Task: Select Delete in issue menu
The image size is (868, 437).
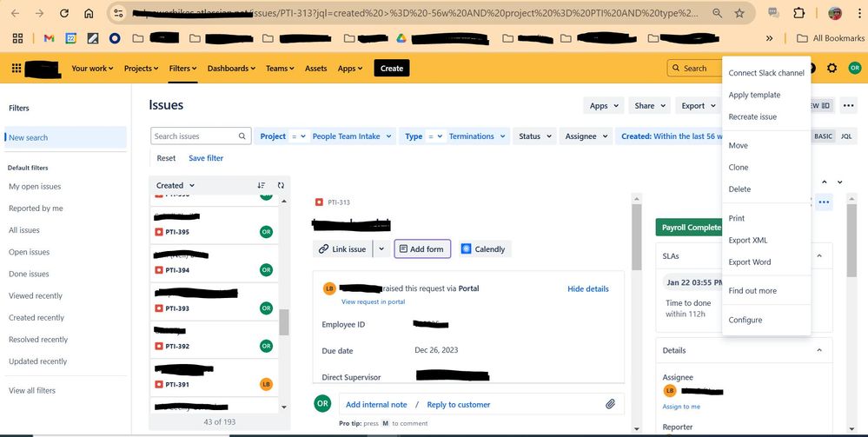Action: pos(766,189)
